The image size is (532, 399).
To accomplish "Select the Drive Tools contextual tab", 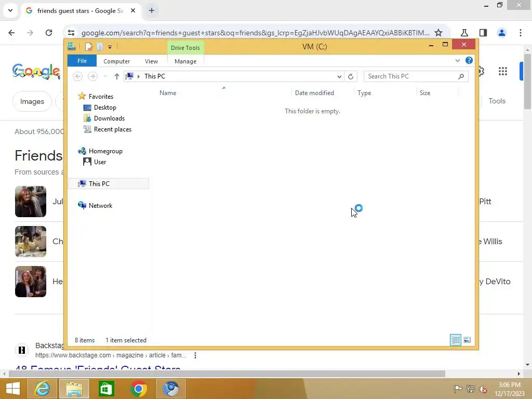I will pyautogui.click(x=185, y=48).
